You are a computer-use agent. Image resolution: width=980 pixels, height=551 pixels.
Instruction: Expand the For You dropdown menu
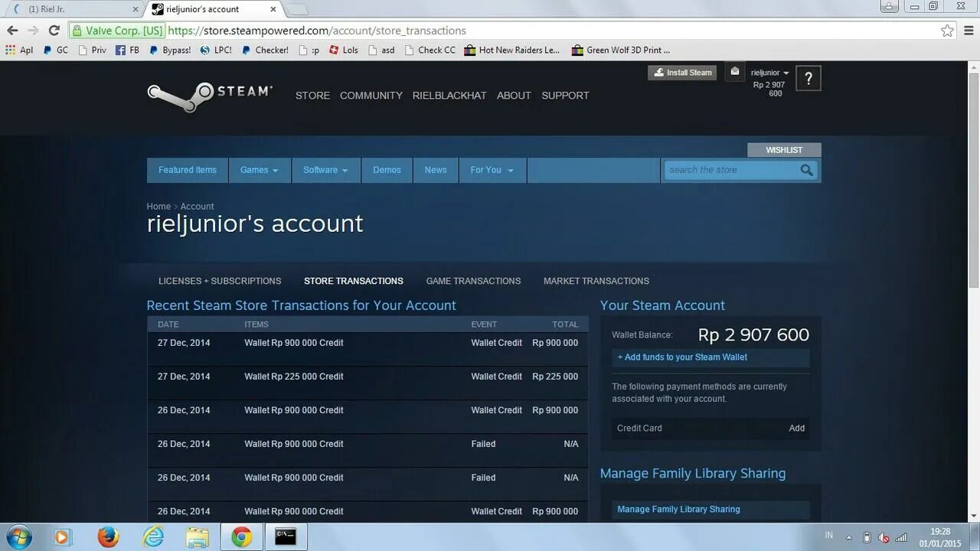coord(492,170)
